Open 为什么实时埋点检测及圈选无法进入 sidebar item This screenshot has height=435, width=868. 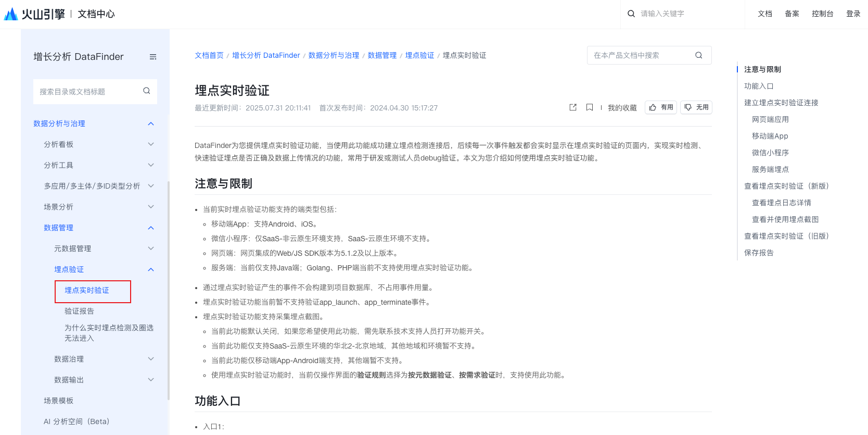(x=109, y=333)
